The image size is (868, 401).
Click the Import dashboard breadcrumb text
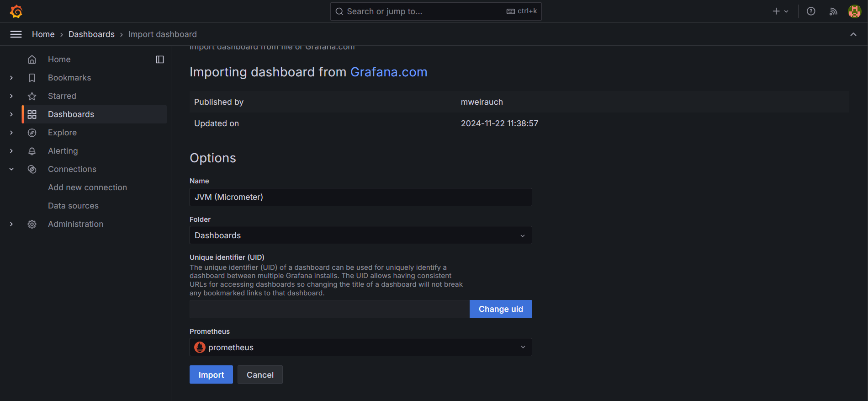point(163,34)
